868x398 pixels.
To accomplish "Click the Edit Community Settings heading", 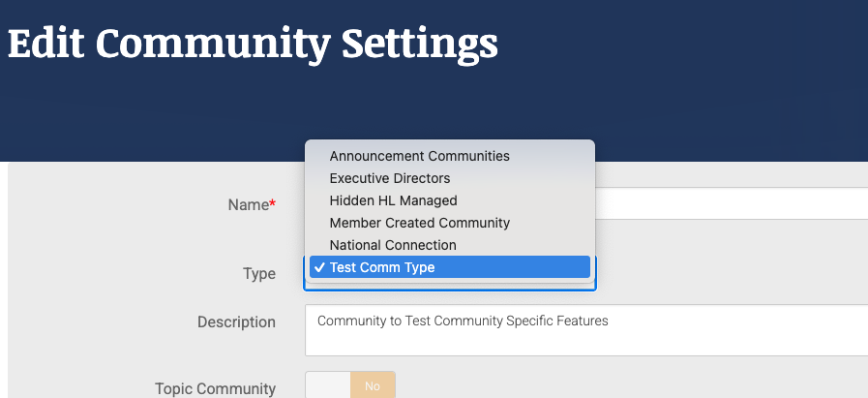I will (253, 44).
